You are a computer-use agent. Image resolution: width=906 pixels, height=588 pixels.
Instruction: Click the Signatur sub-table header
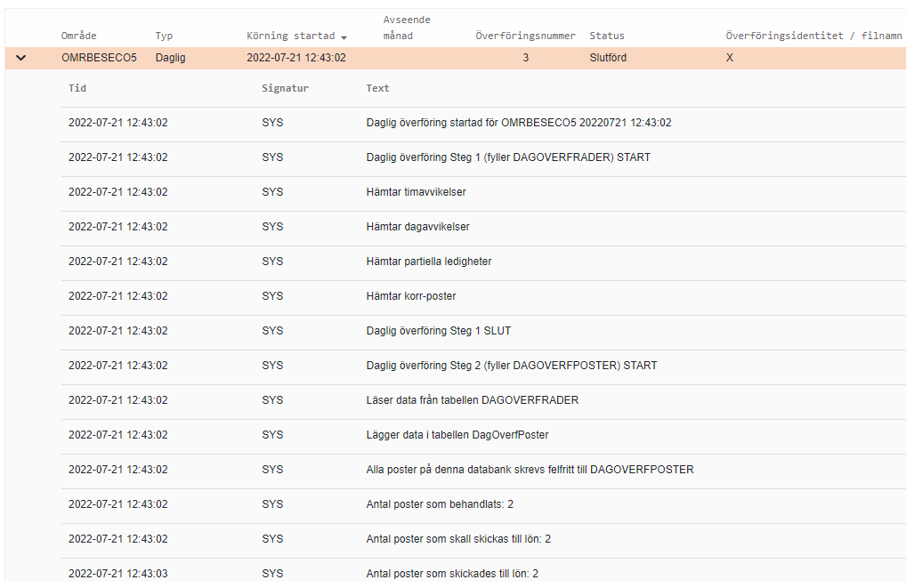[x=285, y=88]
